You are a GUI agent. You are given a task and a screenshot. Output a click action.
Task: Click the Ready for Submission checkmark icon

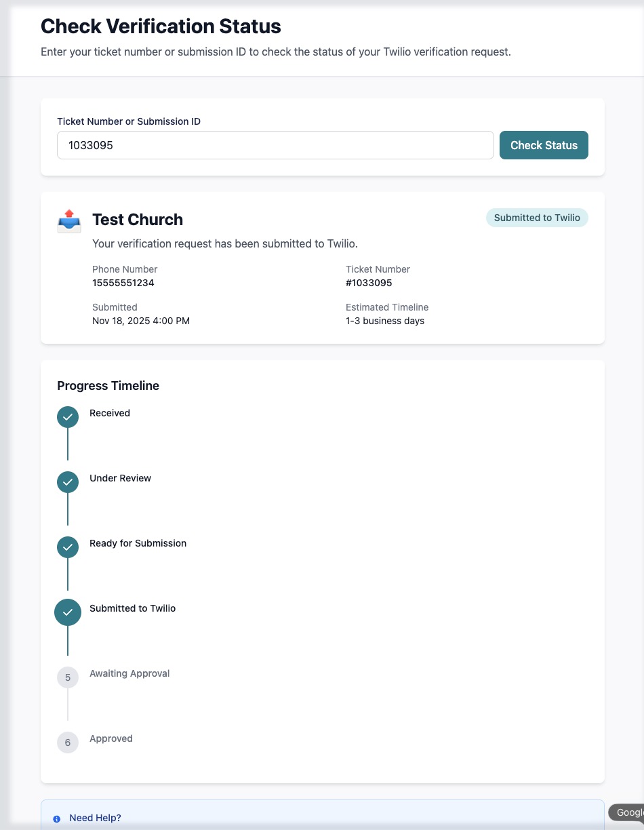click(x=68, y=547)
